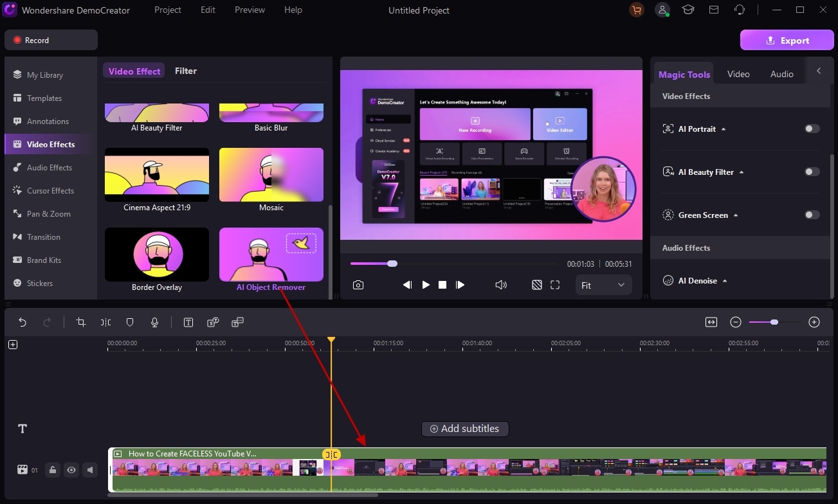Switch to the Audio properties tab

pyautogui.click(x=782, y=74)
